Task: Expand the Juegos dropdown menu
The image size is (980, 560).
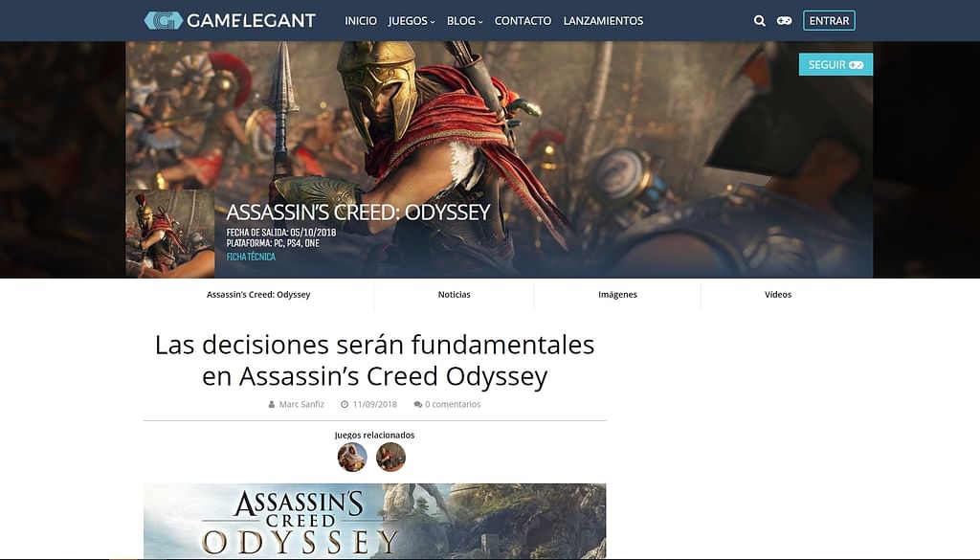Action: pos(412,21)
